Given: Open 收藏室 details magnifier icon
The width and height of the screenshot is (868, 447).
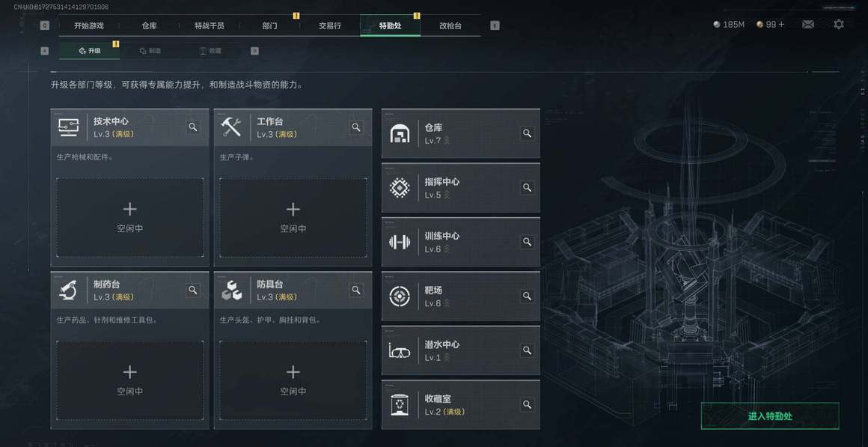Looking at the screenshot, I should coord(527,405).
